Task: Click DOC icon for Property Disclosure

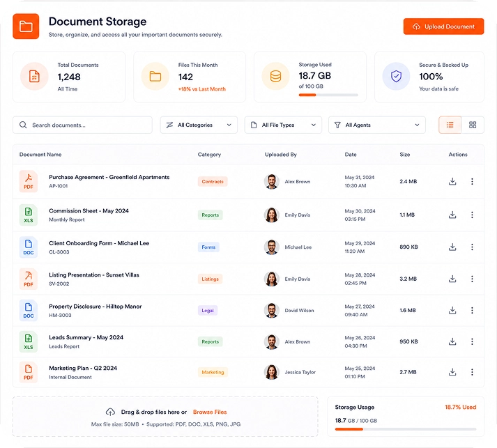Action: pos(29,311)
